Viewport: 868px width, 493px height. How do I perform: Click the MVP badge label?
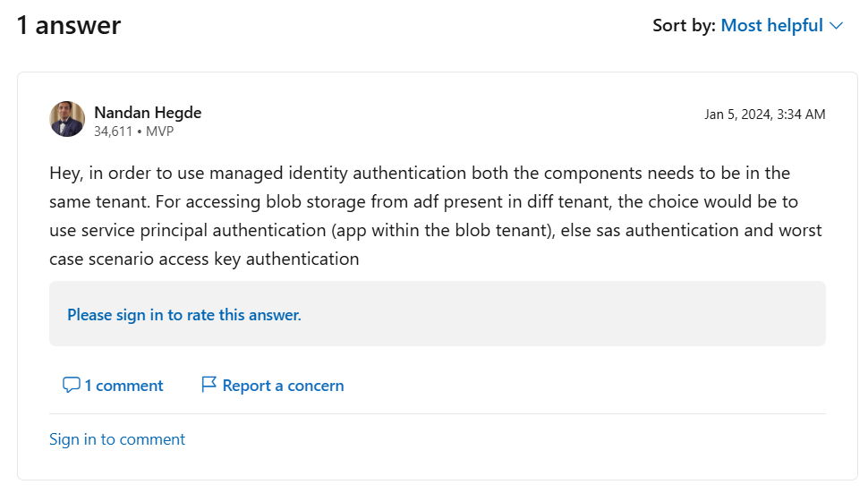(x=160, y=132)
